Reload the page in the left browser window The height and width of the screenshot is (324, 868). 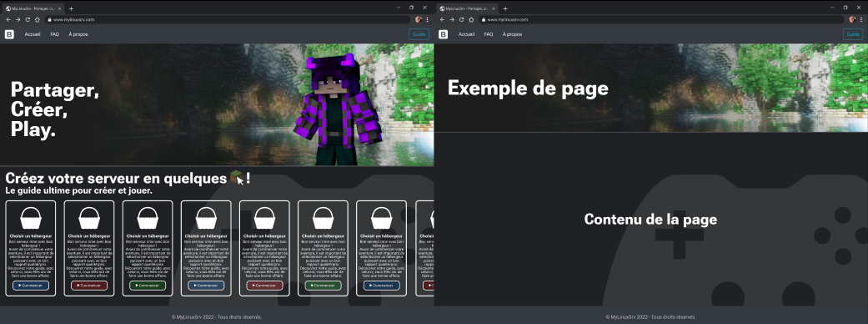pos(28,19)
